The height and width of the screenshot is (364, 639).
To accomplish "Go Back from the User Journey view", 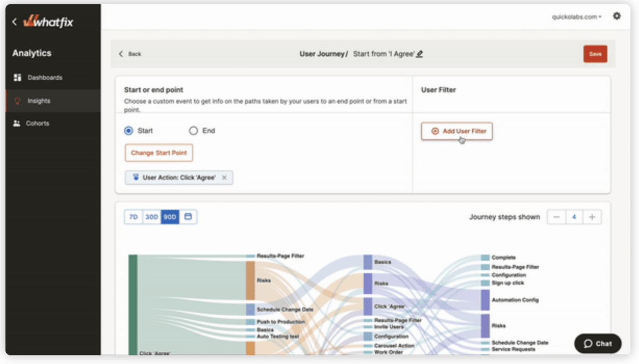I will [131, 54].
